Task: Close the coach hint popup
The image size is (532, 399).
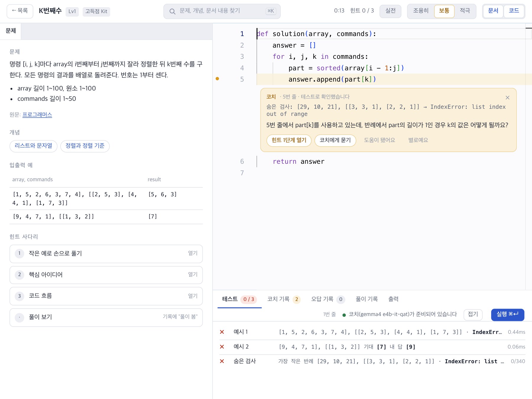Action: [507, 98]
